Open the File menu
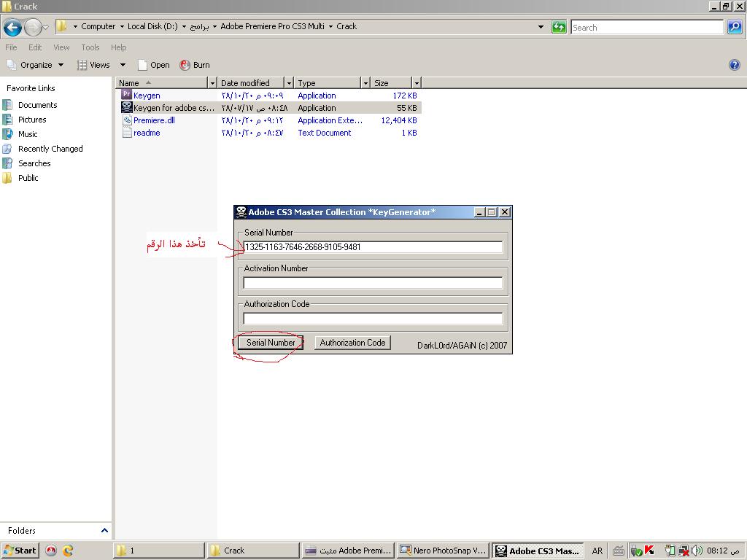The height and width of the screenshot is (560, 747). tap(11, 47)
